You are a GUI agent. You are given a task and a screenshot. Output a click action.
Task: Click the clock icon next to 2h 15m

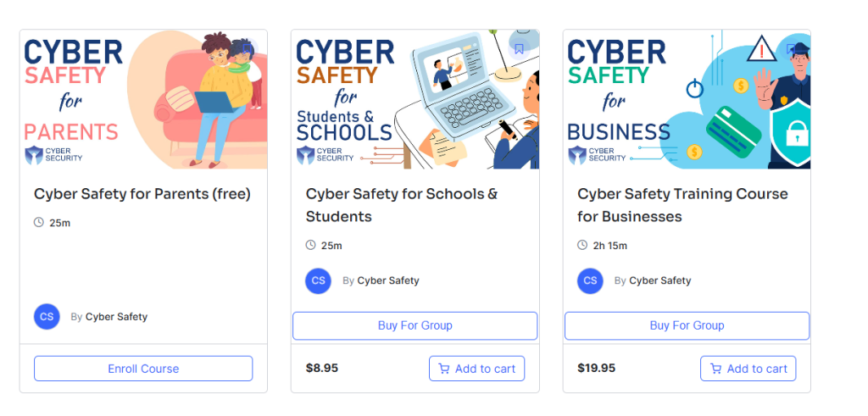point(582,245)
